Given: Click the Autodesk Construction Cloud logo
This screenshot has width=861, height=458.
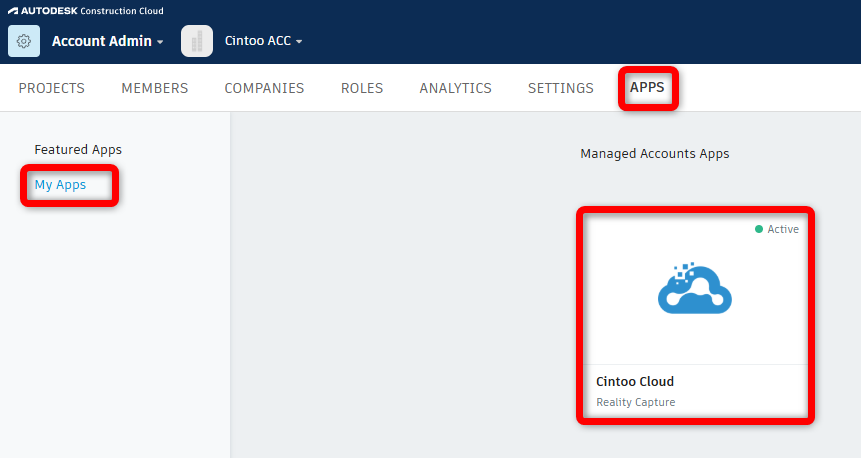Looking at the screenshot, I should 86,10.
